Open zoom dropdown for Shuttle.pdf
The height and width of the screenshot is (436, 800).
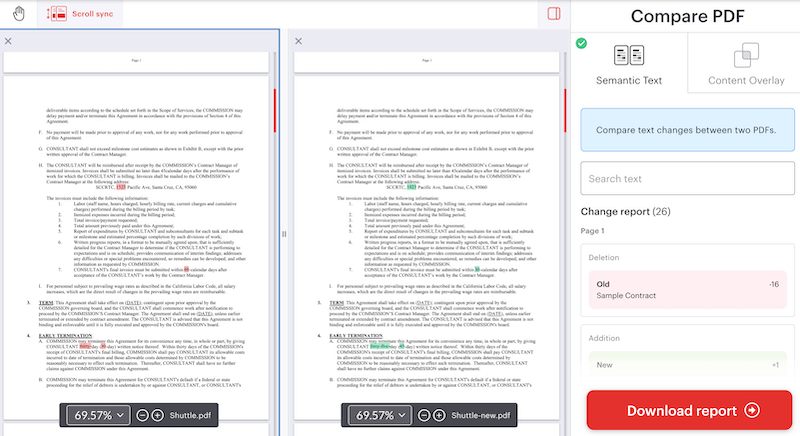(x=98, y=415)
